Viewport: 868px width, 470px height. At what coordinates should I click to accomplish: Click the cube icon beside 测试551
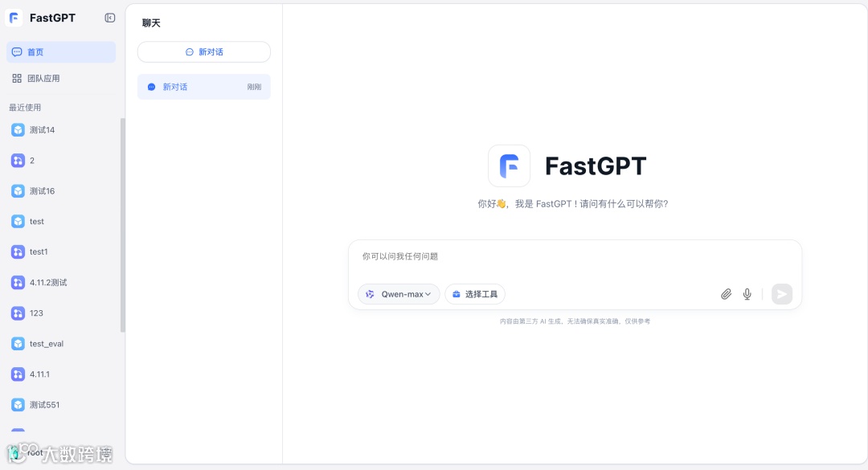pos(18,405)
